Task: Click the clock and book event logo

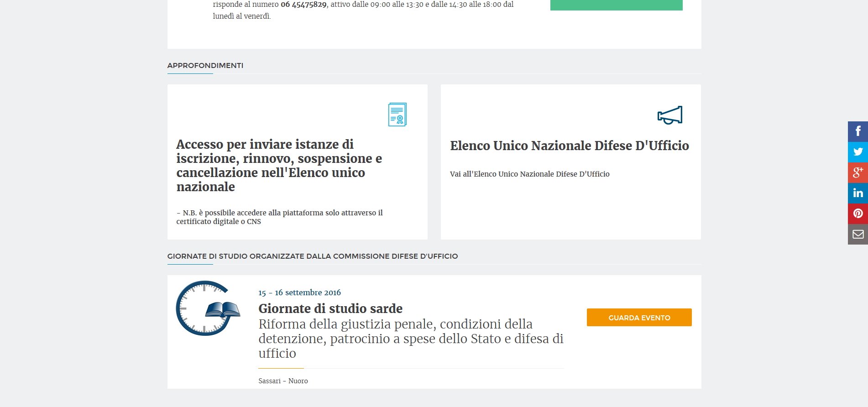Action: [208, 308]
